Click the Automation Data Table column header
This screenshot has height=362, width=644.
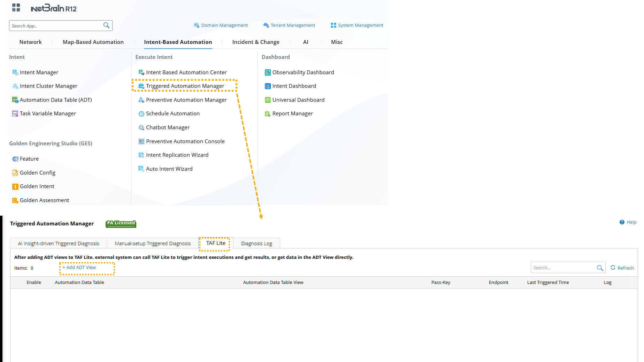tap(146, 283)
